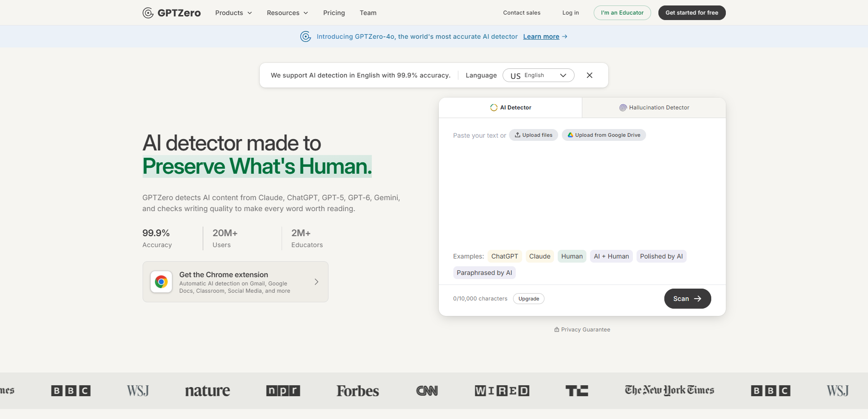The image size is (868, 419).
Task: Click the Contact sales link
Action: (x=522, y=13)
